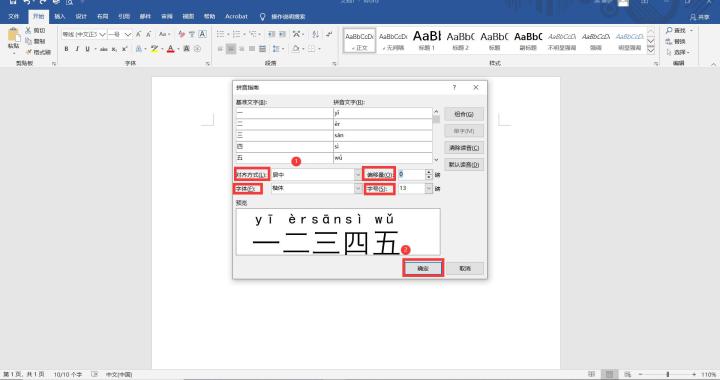Click the Phonetic Guide icon in ribbon
Image resolution: width=720 pixels, height=380 pixels.
192,34
